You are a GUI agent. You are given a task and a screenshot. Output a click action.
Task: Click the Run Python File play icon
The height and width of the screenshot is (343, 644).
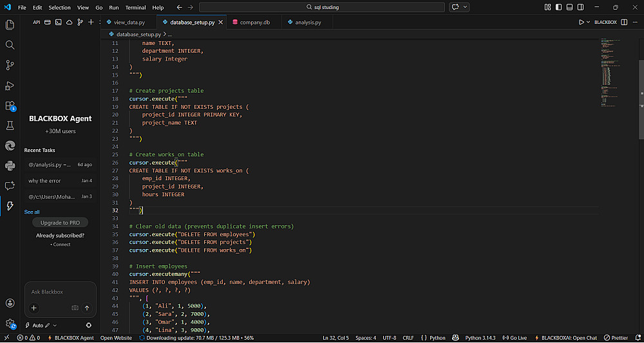point(581,22)
